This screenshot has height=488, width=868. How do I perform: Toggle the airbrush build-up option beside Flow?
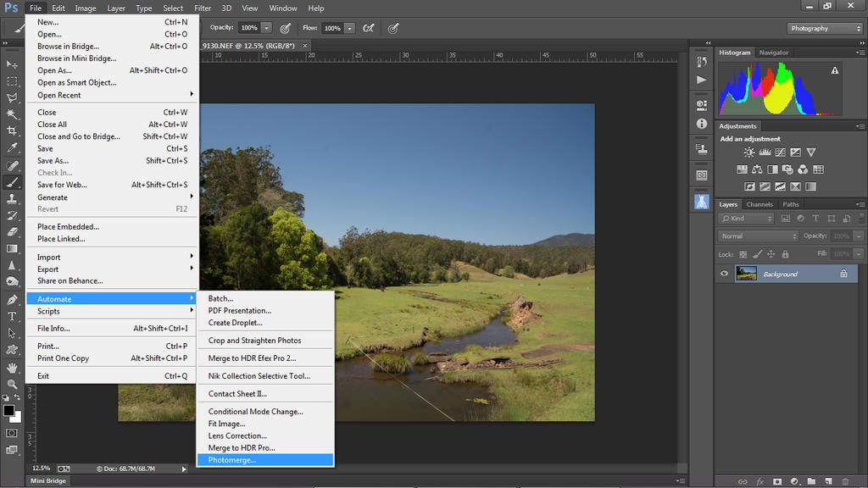coord(368,28)
